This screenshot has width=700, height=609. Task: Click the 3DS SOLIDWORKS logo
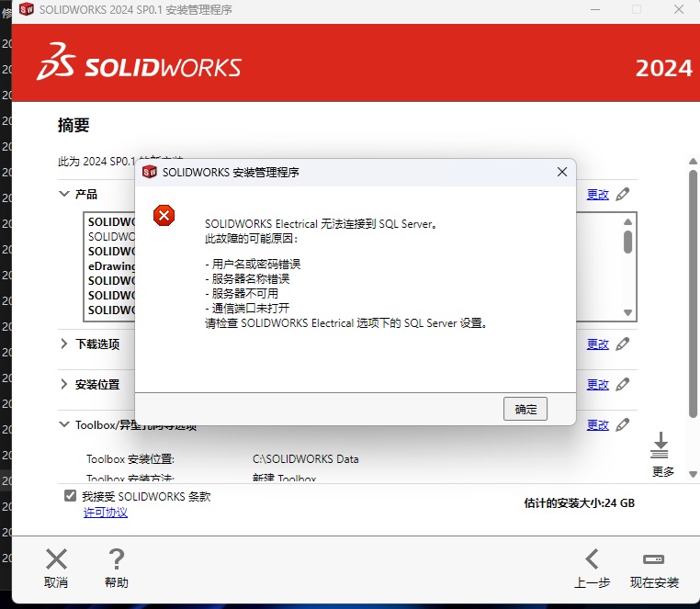[x=140, y=62]
